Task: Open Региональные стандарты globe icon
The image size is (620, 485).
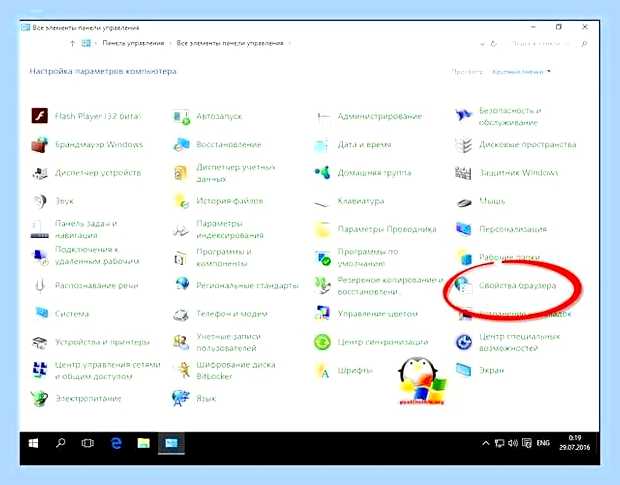Action: [183, 283]
